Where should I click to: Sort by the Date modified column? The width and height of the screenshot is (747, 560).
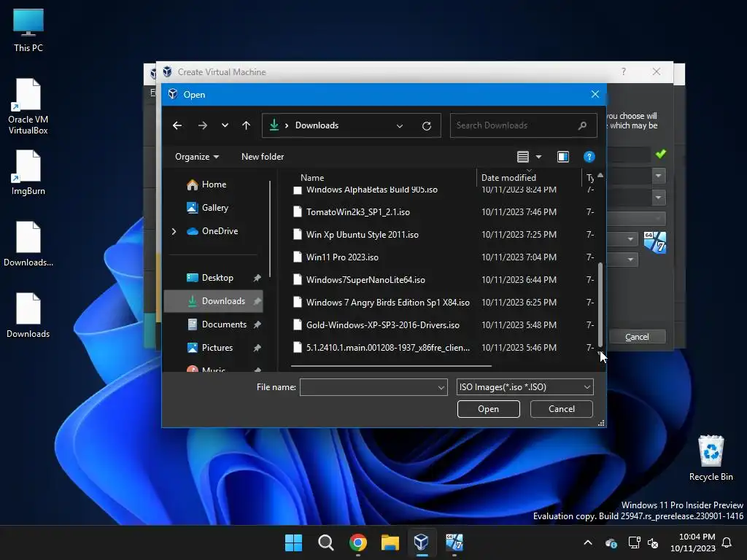coord(508,178)
